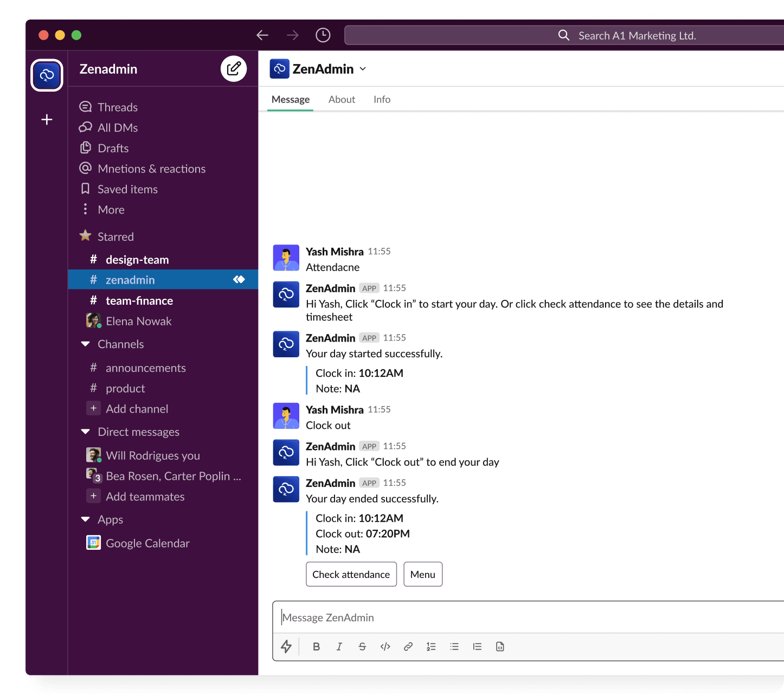Toggle the ordered list formatting
Image resolution: width=784 pixels, height=694 pixels.
tap(431, 646)
